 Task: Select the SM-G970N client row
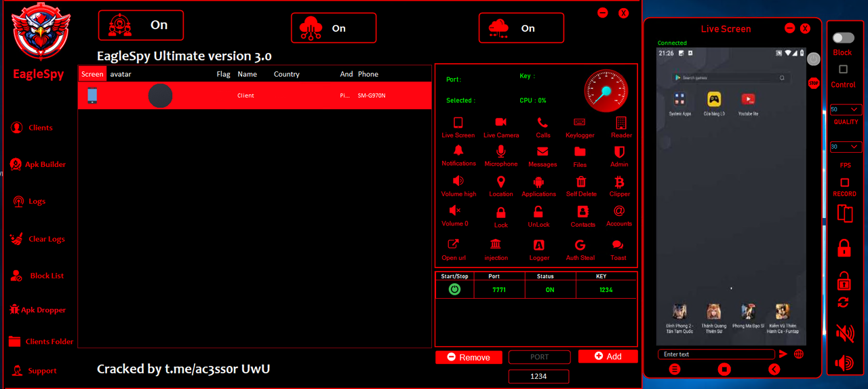tap(255, 96)
